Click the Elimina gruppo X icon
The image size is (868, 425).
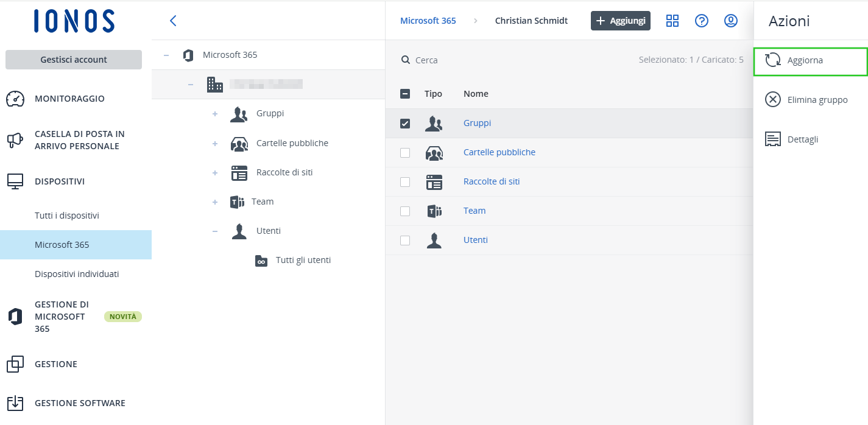tap(773, 100)
